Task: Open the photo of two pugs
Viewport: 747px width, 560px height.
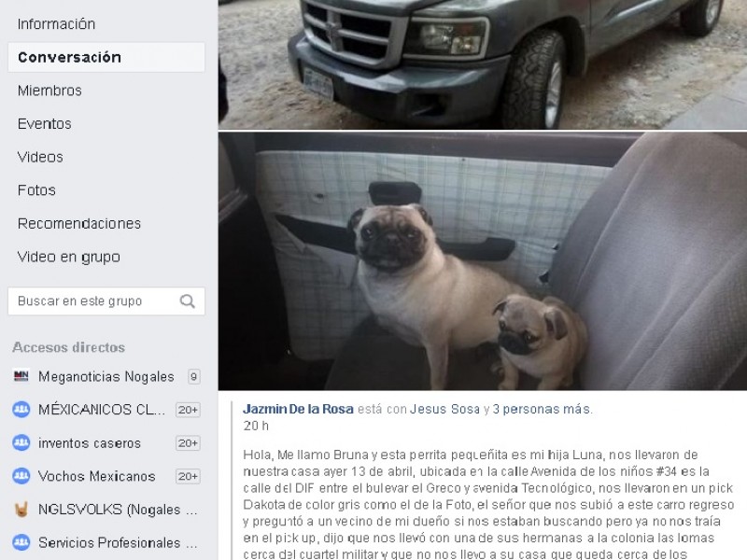Action: (483, 261)
